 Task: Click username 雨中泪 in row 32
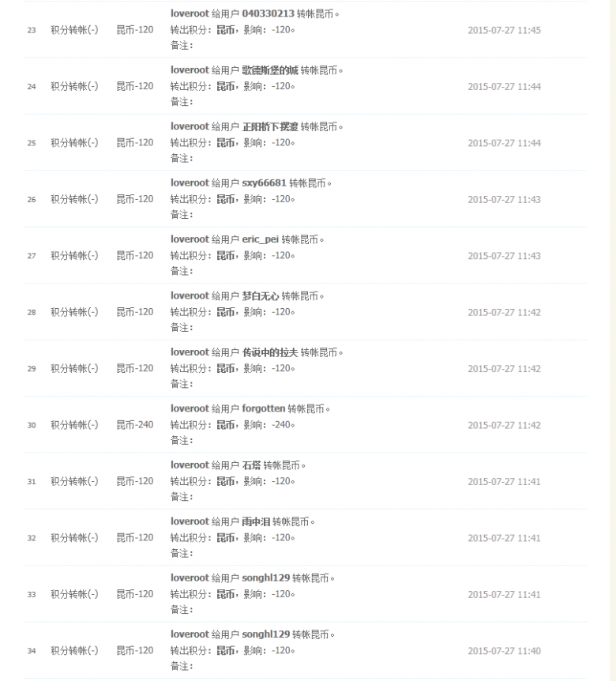[256, 522]
